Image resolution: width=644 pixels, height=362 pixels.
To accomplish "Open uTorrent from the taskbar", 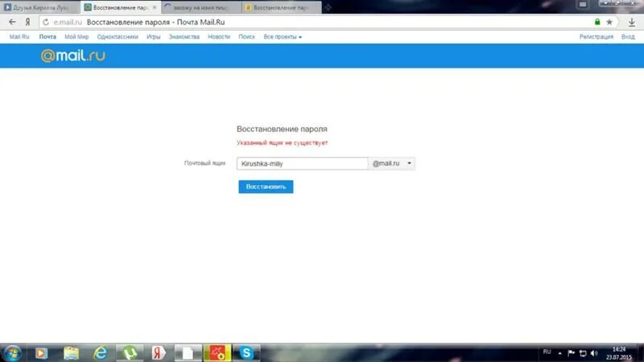I will 130,353.
